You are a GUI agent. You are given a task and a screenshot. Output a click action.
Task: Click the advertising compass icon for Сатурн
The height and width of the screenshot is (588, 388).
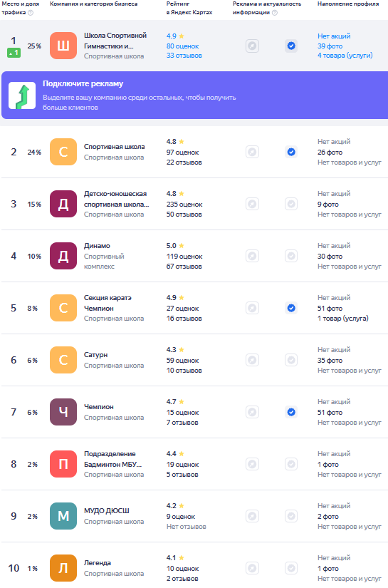[253, 360]
